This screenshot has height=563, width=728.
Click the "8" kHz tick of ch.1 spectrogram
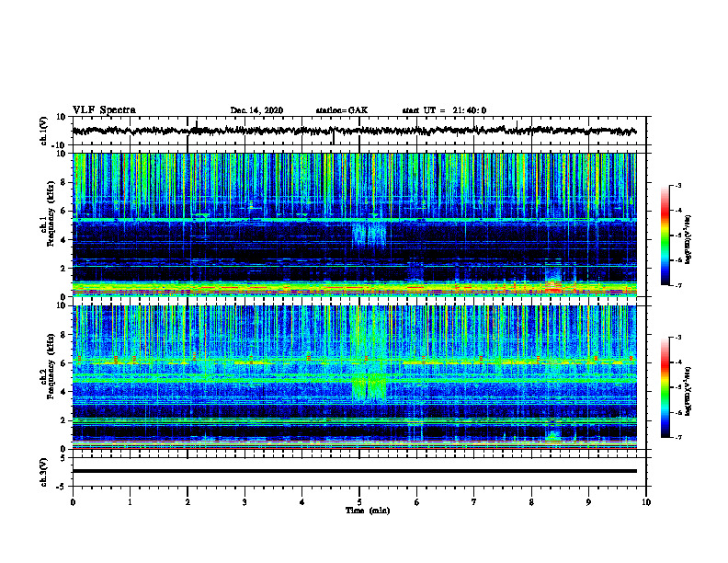(x=64, y=182)
